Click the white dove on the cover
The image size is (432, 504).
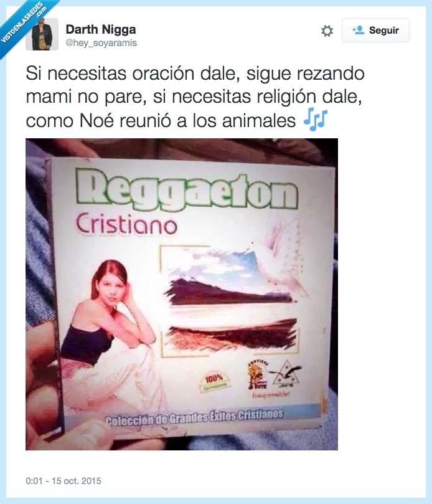click(x=283, y=254)
